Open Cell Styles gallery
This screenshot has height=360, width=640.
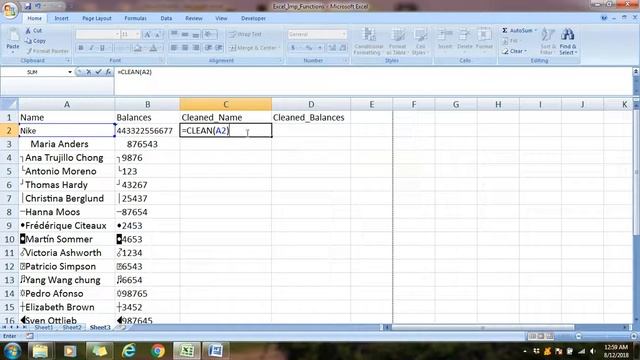point(419,41)
